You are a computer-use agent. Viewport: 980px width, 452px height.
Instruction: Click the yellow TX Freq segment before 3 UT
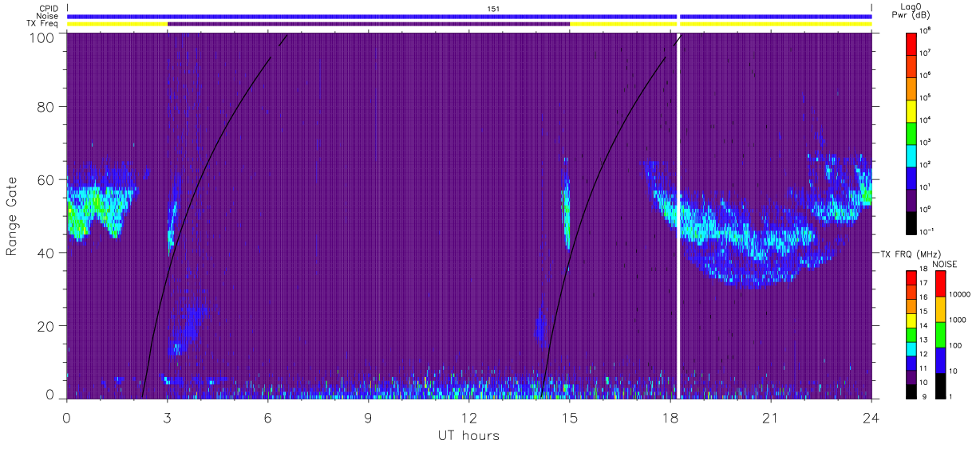117,24
